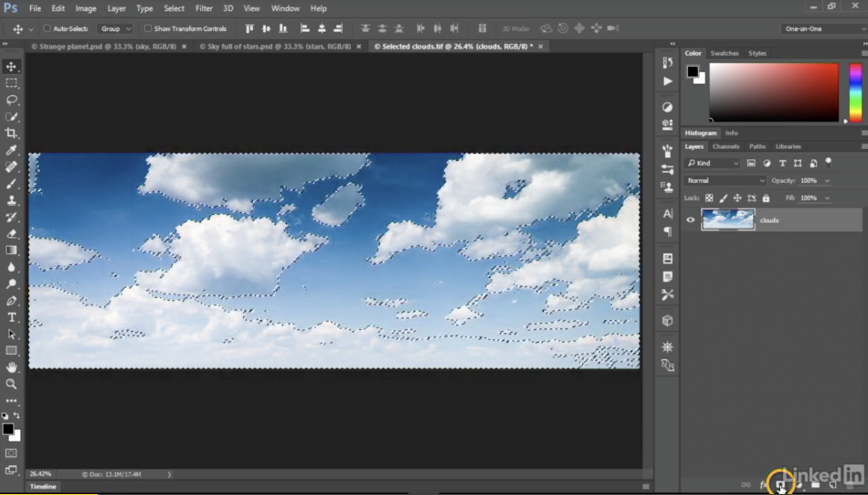Select the Eyedropper tool
This screenshot has width=868, height=495.
click(12, 150)
